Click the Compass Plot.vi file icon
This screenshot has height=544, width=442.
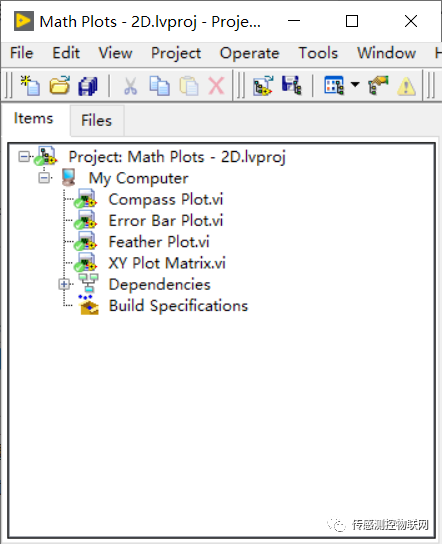pyautogui.click(x=85, y=199)
